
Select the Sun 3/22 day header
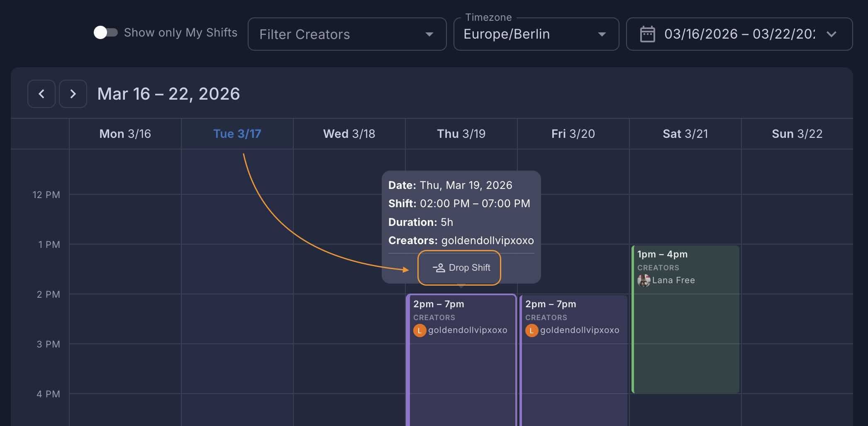point(797,134)
